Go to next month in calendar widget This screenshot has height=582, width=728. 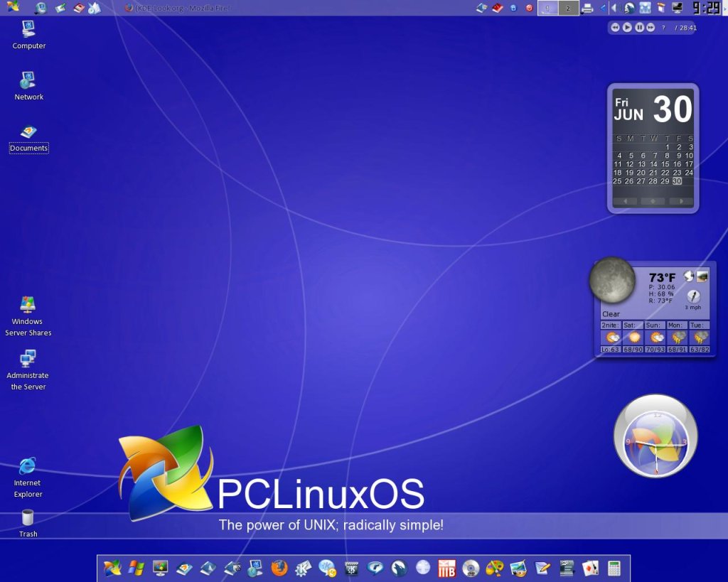tap(681, 201)
